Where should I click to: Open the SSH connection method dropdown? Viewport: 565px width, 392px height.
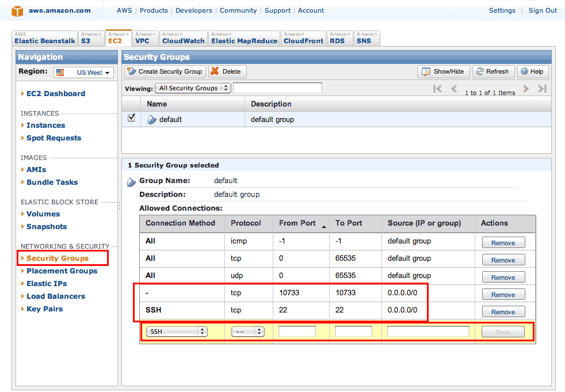(177, 332)
